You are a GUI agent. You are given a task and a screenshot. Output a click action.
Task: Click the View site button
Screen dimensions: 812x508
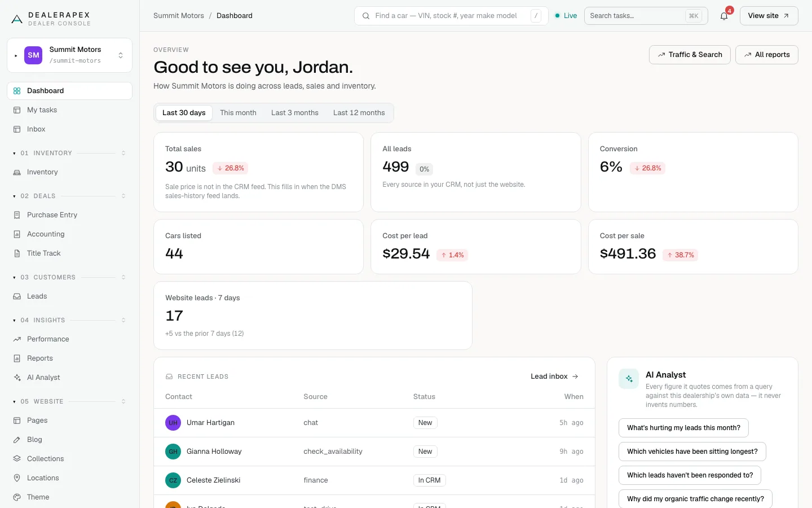(x=769, y=16)
